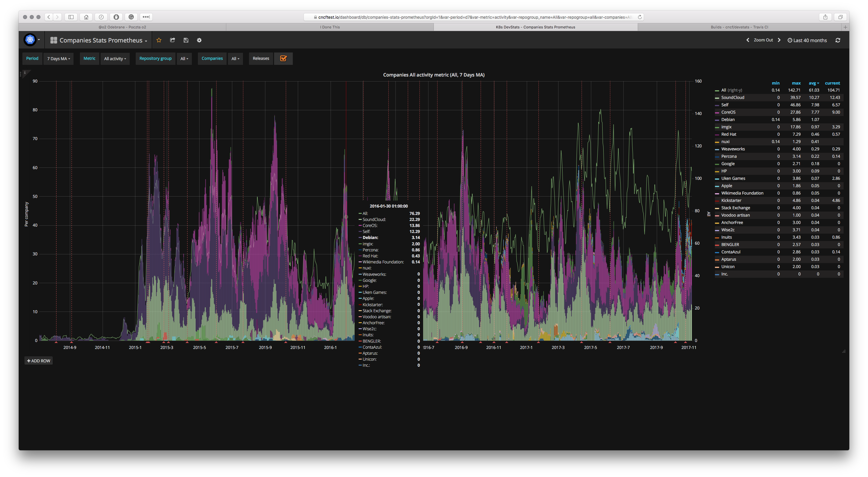This screenshot has width=868, height=477.
Task: Open the Kubernetes dashboard picker icon
Action: pyautogui.click(x=30, y=39)
